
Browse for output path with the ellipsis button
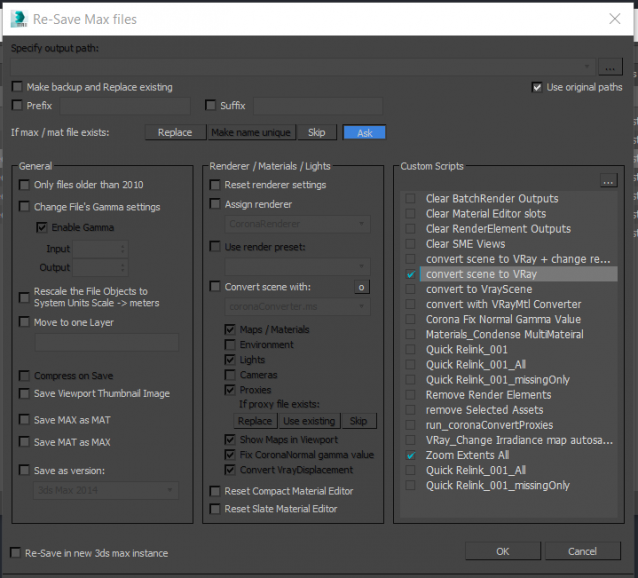[x=610, y=67]
